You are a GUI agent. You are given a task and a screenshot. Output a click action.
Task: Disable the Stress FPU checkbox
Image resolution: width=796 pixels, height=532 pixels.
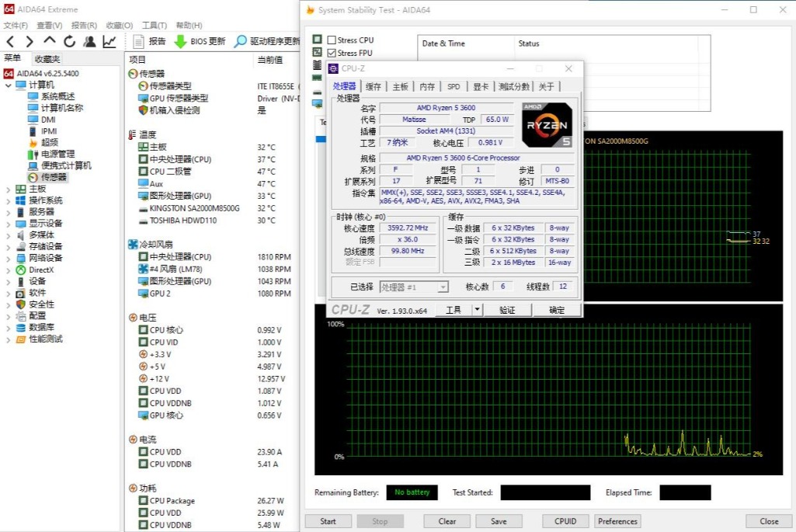tap(332, 53)
